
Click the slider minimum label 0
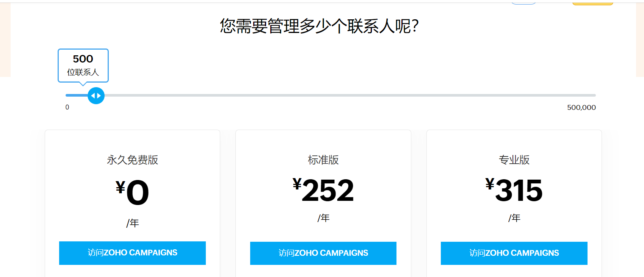67,107
